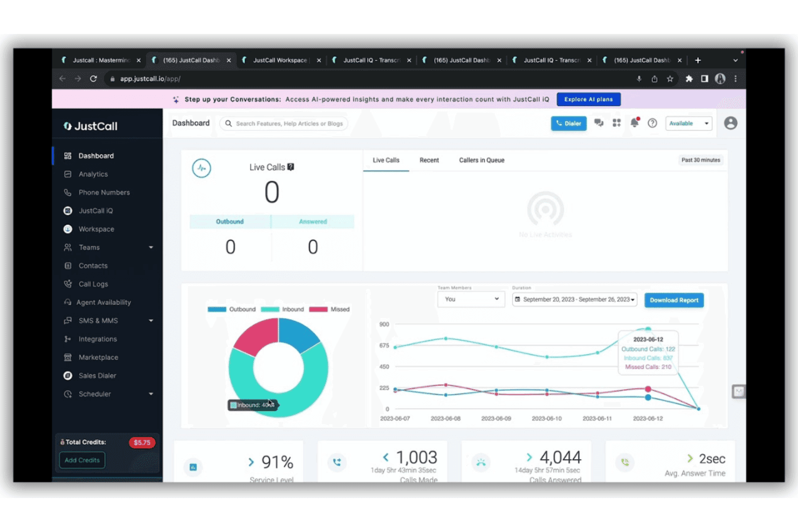The width and height of the screenshot is (798, 532).
Task: Click the Add Credits button
Action: click(x=82, y=460)
